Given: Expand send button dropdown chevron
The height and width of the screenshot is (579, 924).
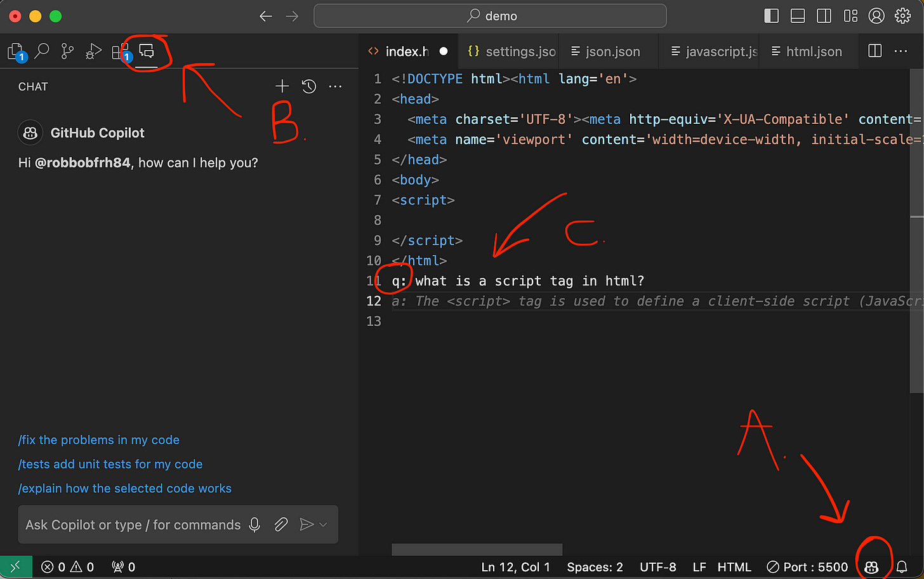Looking at the screenshot, I should click(324, 524).
